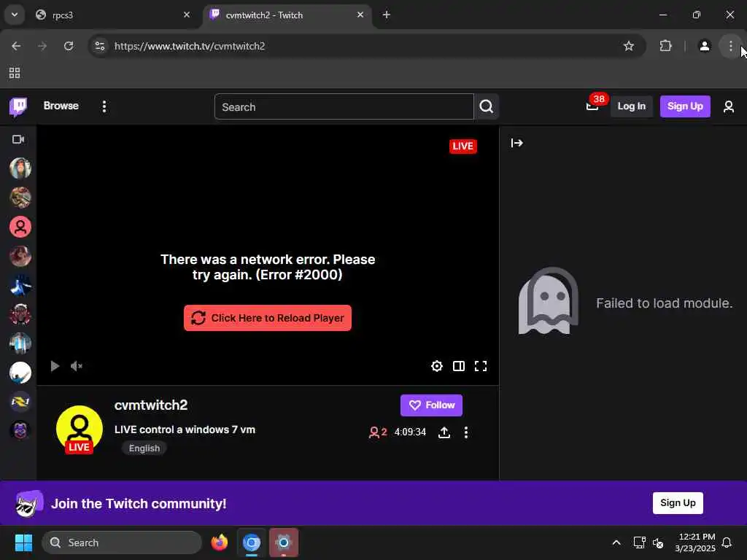This screenshot has width=747, height=560.
Task: Click the English language tag
Action: [x=144, y=448]
